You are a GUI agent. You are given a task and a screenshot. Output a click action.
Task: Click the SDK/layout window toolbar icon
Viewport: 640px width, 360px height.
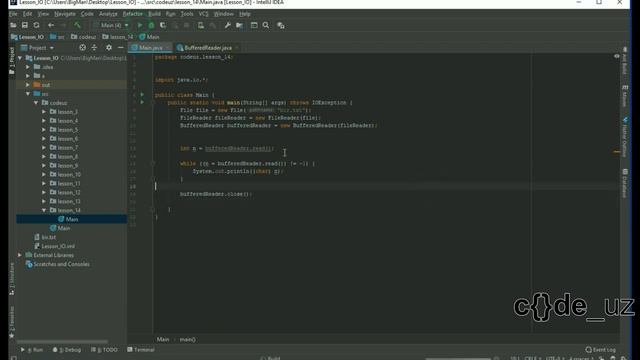click(254, 25)
